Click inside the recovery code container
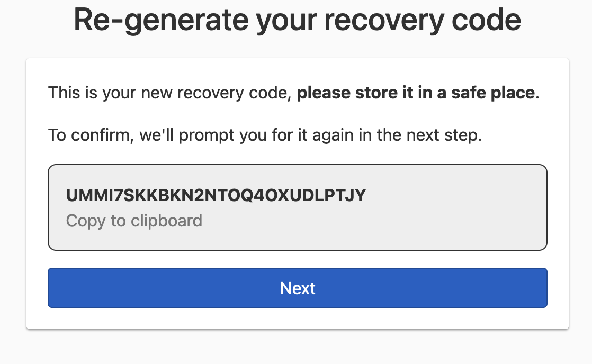Viewport: 592px width, 364px height. 297,206
